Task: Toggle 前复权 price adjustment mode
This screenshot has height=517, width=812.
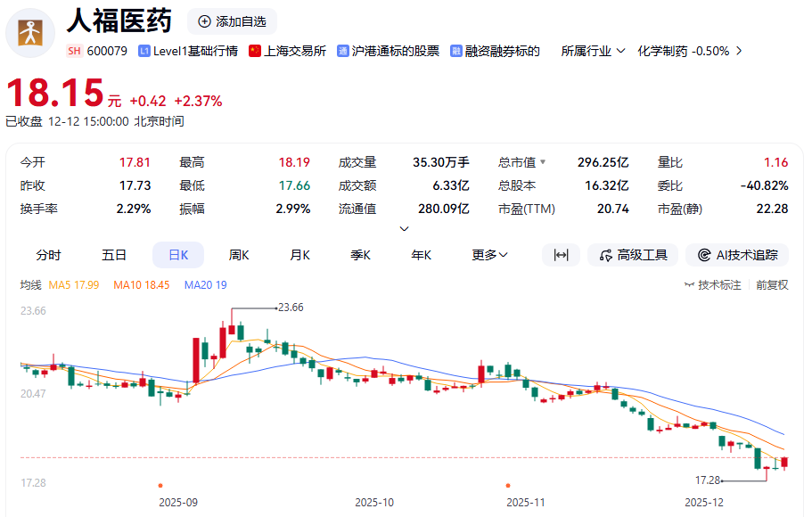Action: tap(772, 285)
